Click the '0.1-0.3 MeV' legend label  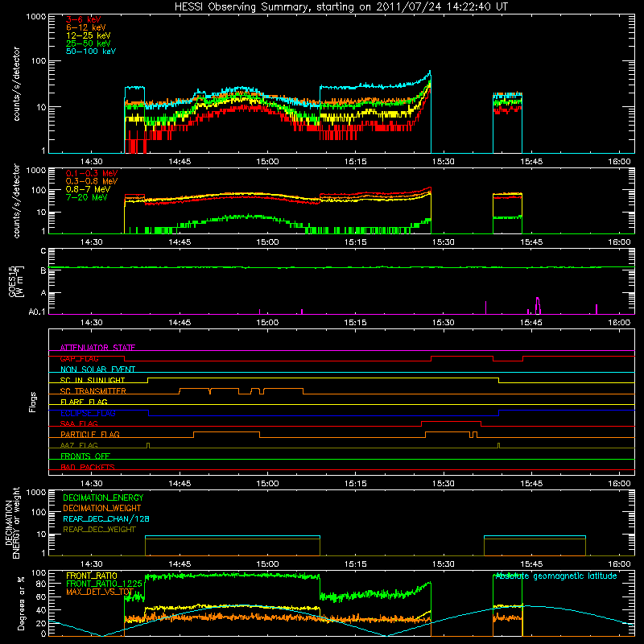[92, 173]
